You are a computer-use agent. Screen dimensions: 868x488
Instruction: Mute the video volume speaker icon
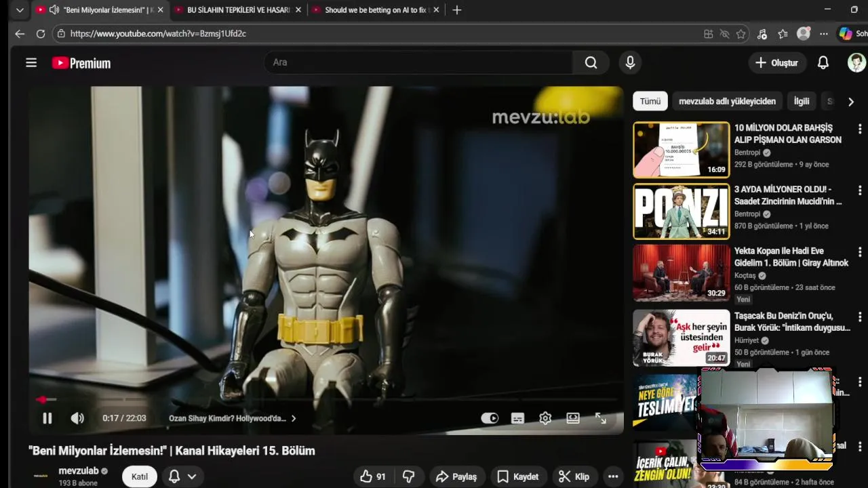click(x=77, y=418)
